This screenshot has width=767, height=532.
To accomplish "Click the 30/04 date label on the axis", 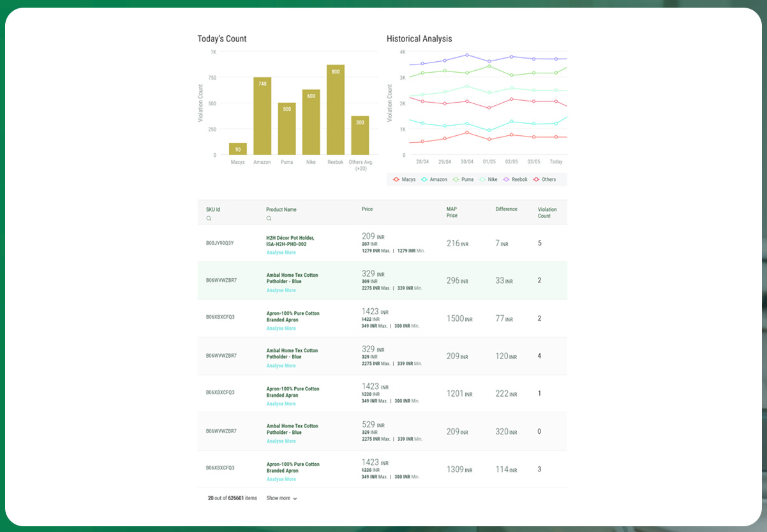I will pos(466,162).
